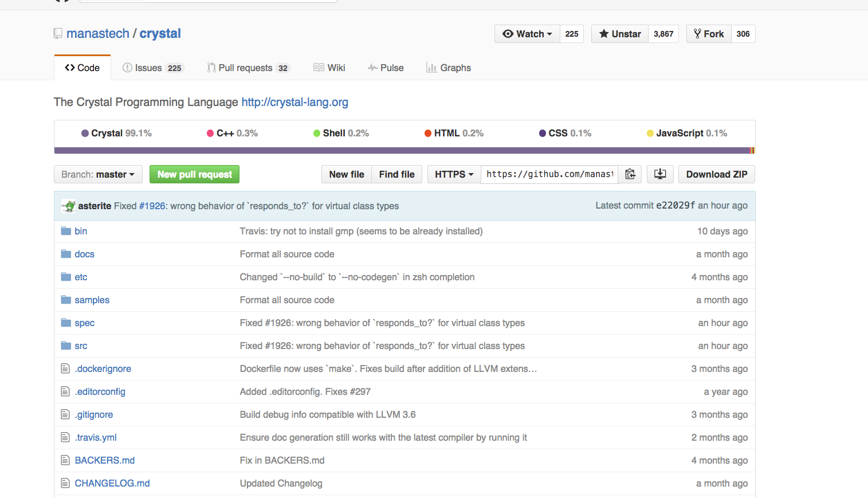Click the clone in desktop icon button
The height and width of the screenshot is (498, 868).
[x=660, y=174]
